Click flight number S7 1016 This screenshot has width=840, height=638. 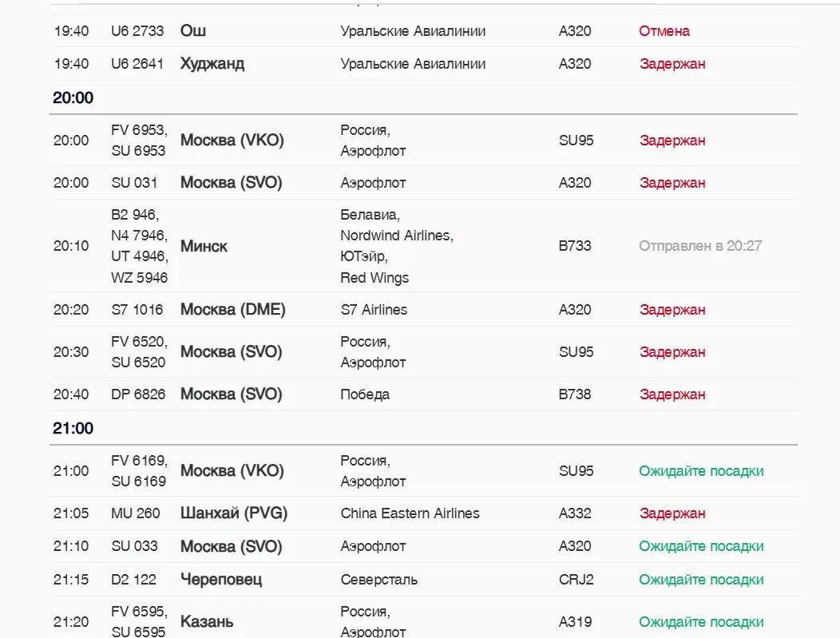pyautogui.click(x=137, y=310)
